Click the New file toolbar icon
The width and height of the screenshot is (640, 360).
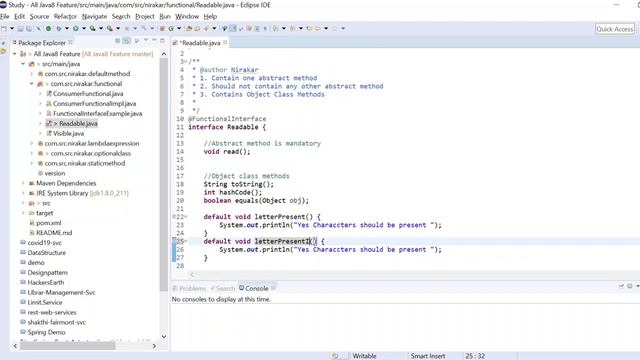tap(3, 29)
